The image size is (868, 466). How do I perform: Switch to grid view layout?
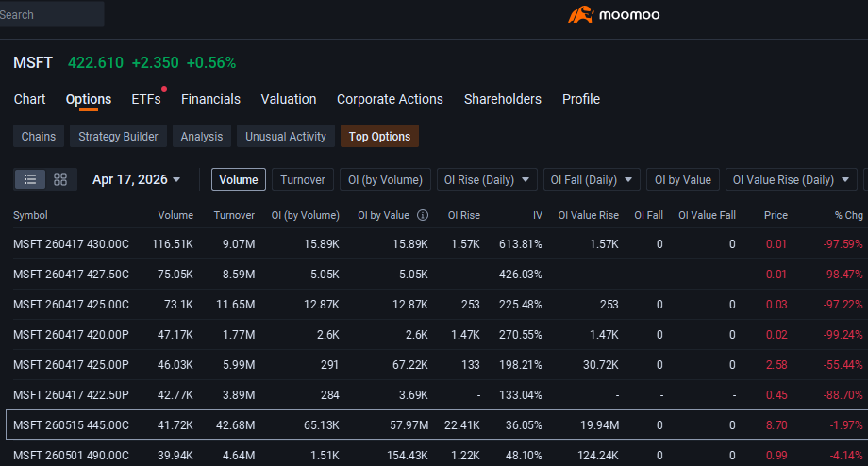(60, 179)
